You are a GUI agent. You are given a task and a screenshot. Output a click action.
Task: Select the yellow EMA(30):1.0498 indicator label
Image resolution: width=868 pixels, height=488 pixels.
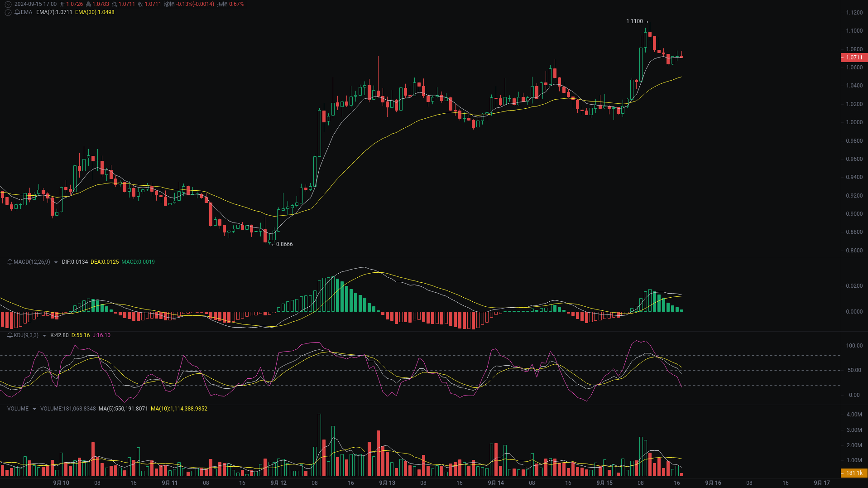(95, 12)
